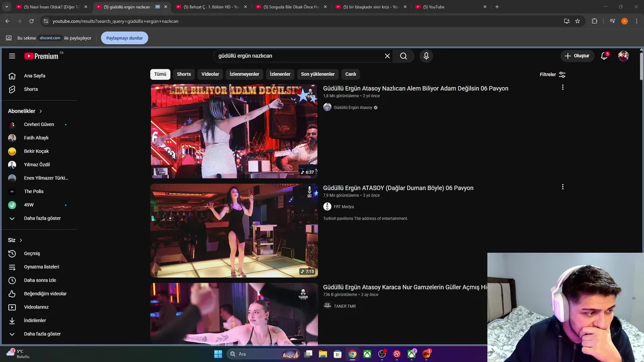Clear the search box with the X icon
Viewport: 644px width, 362px height.
pyautogui.click(x=387, y=56)
